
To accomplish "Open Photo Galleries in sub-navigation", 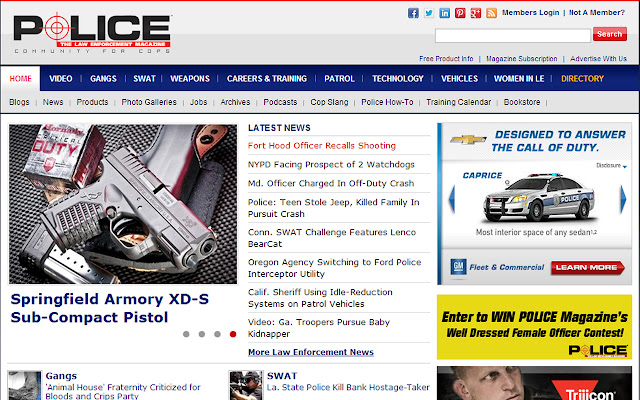I will 149,102.
